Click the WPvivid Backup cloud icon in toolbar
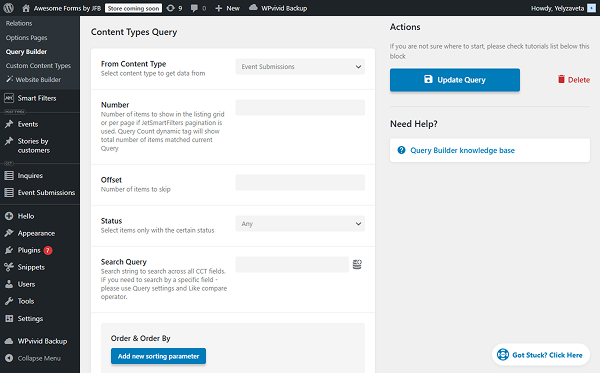 tap(253, 8)
